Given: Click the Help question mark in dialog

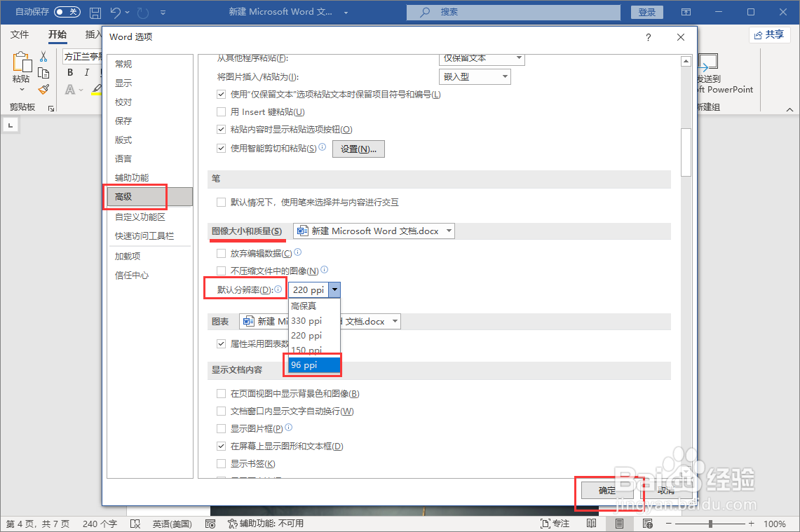Looking at the screenshot, I should click(648, 37).
